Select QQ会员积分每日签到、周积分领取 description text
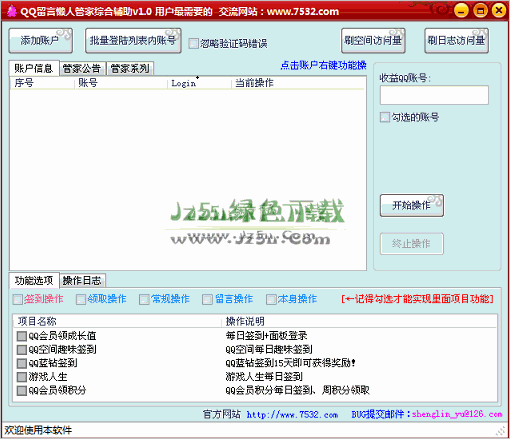This screenshot has width=510, height=439. point(298,390)
